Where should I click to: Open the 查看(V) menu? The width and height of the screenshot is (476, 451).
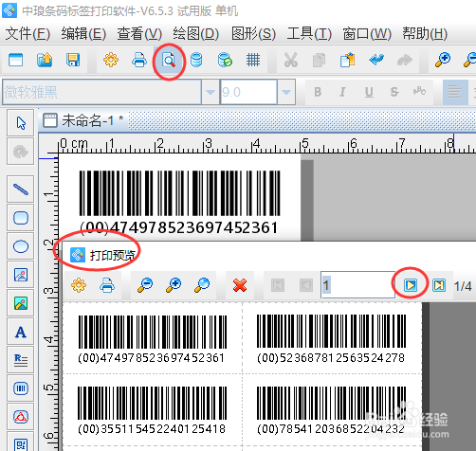[x=139, y=34]
